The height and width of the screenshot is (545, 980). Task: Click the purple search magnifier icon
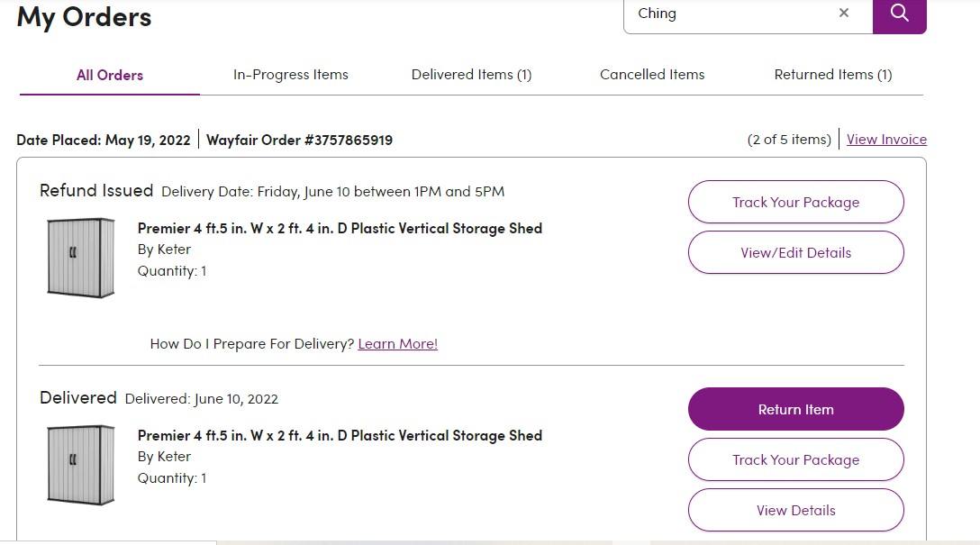(899, 14)
